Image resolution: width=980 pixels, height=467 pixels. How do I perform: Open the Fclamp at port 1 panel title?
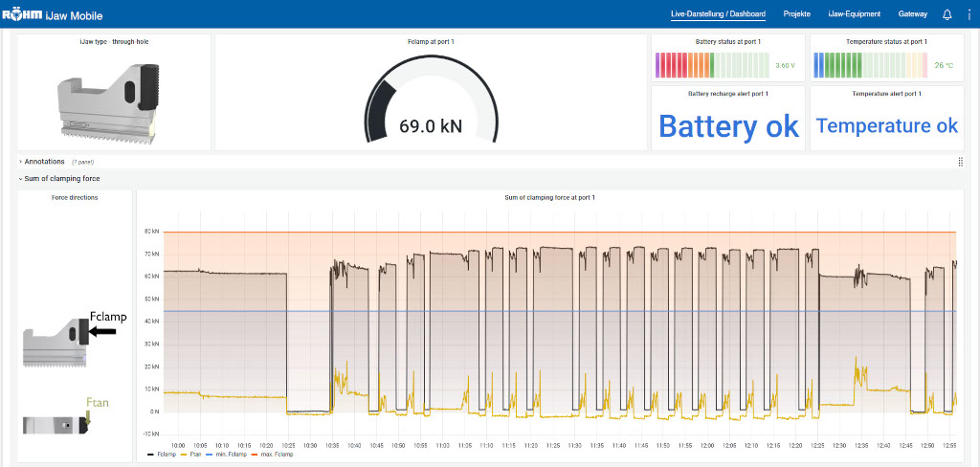[431, 42]
